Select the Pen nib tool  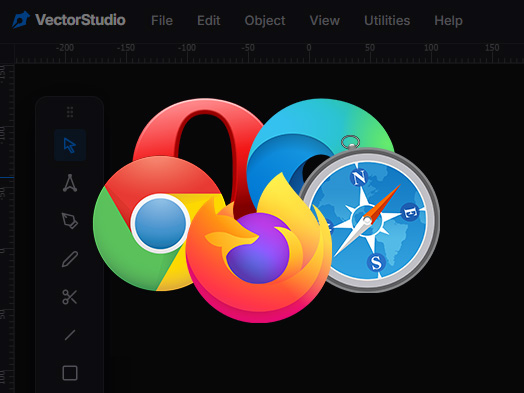pyautogui.click(x=70, y=221)
